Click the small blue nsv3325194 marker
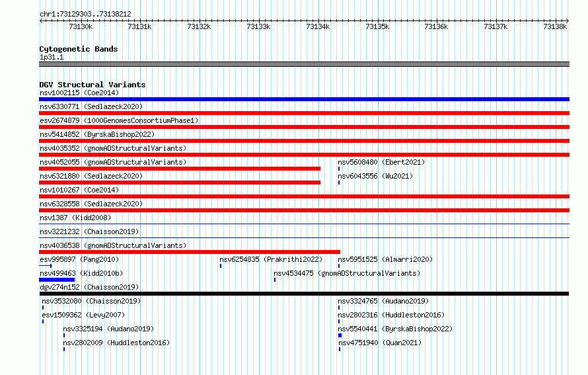588x375 pixels. point(64,335)
